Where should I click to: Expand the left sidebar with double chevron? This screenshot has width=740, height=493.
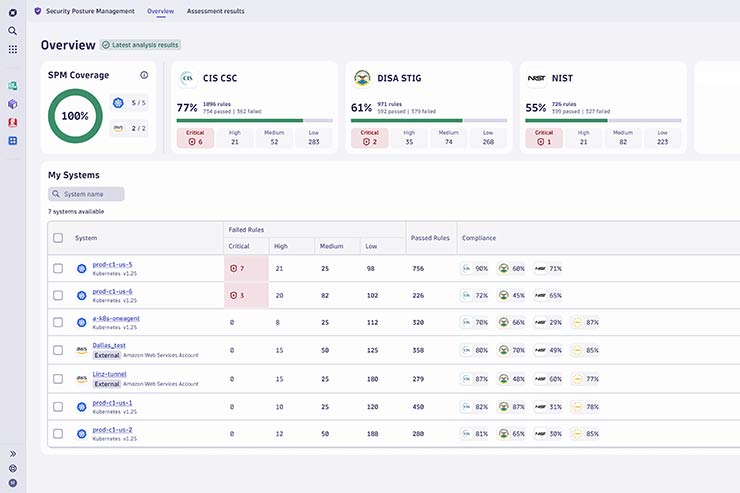13,454
